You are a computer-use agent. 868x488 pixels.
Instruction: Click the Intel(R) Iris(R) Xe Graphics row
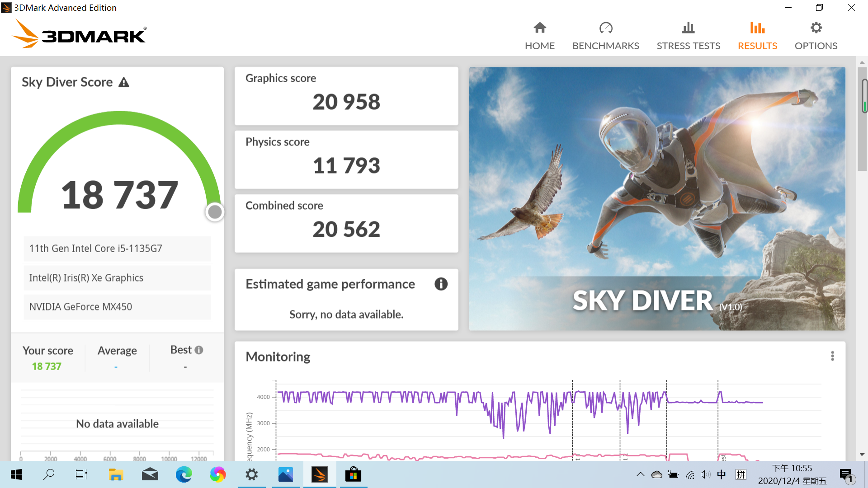(x=117, y=278)
